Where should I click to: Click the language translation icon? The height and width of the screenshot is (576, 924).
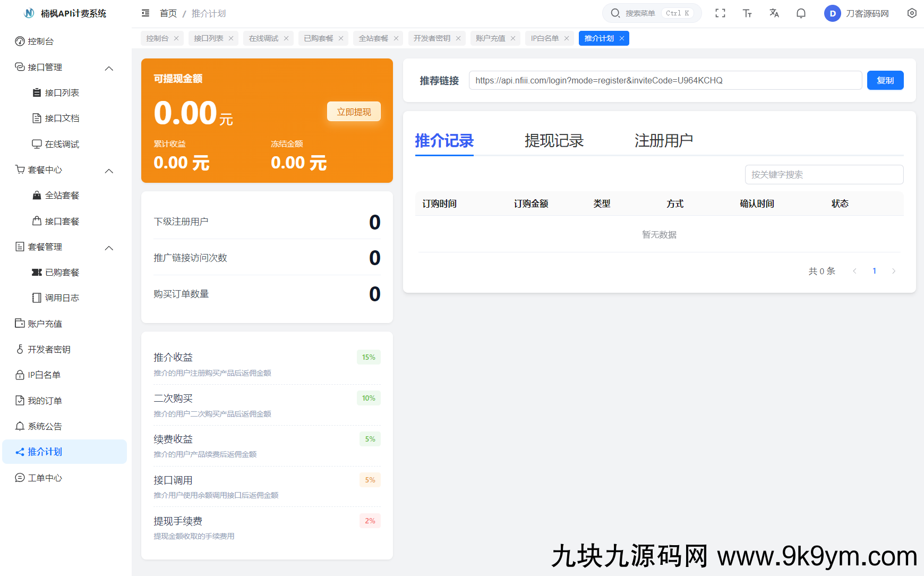pyautogui.click(x=774, y=13)
